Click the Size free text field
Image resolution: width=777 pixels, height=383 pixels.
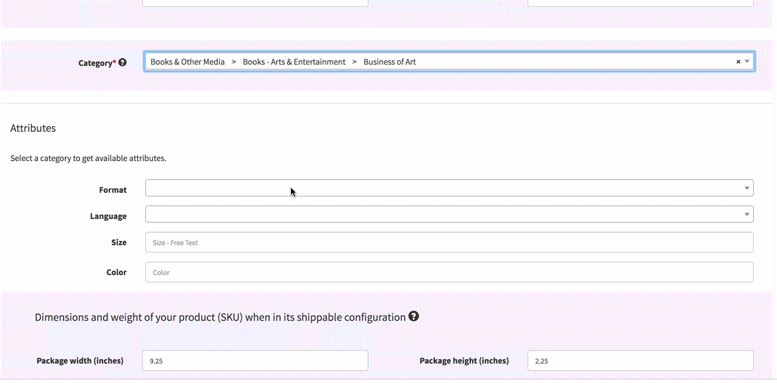point(449,242)
